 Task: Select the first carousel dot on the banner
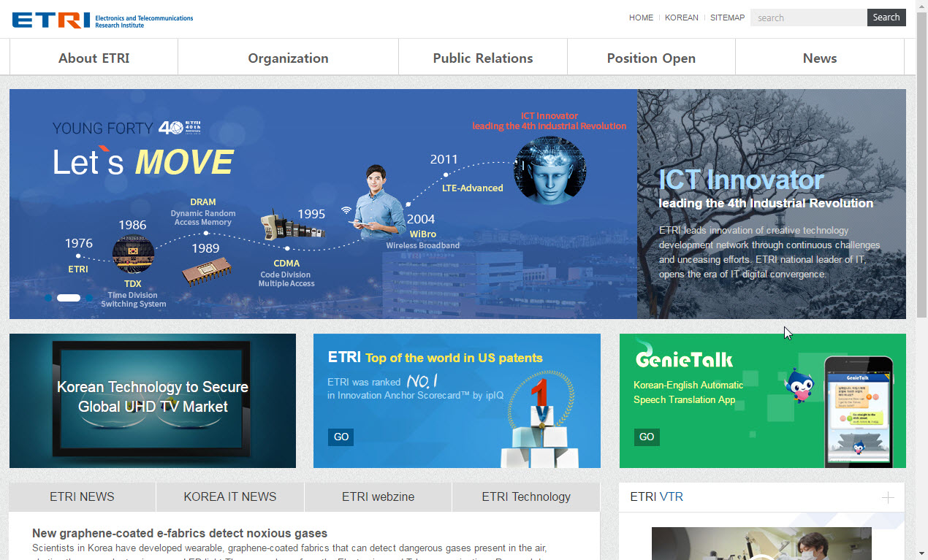click(48, 298)
